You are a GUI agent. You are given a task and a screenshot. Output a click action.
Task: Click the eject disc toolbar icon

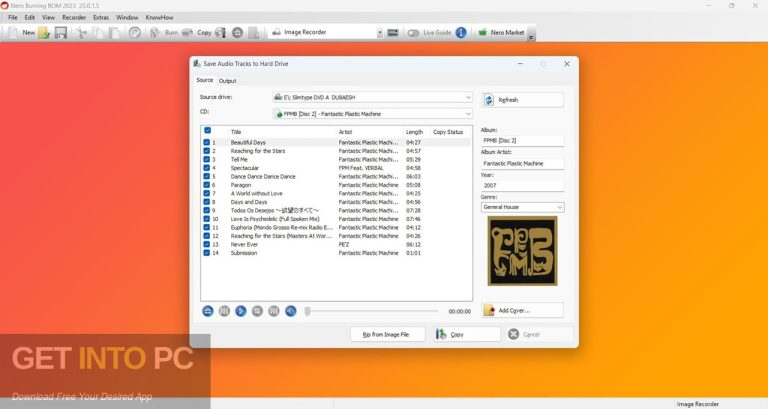click(x=238, y=32)
